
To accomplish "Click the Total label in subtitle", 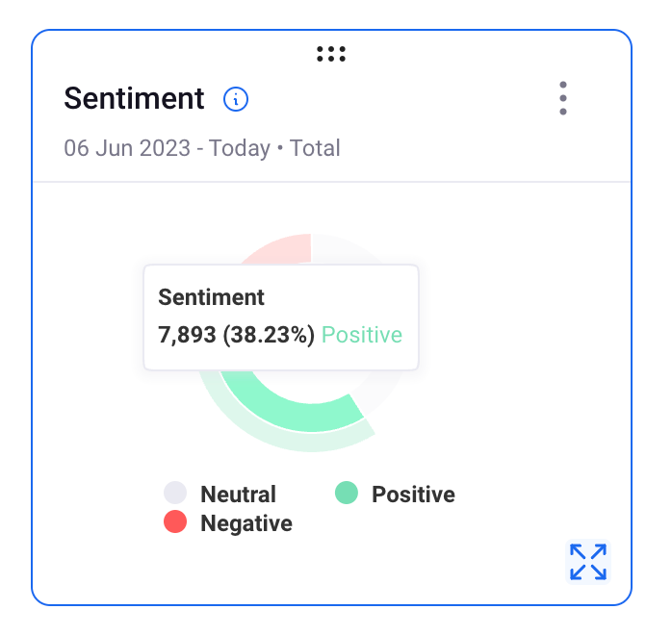I will 315,148.
